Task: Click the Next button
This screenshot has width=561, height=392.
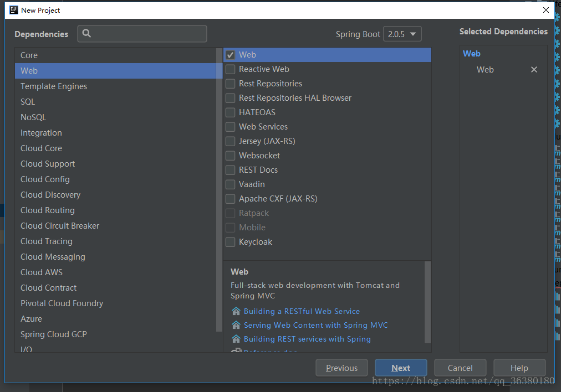Action: [401, 368]
